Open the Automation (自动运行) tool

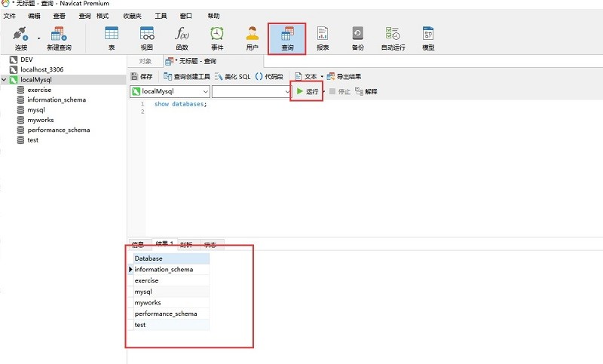click(393, 38)
